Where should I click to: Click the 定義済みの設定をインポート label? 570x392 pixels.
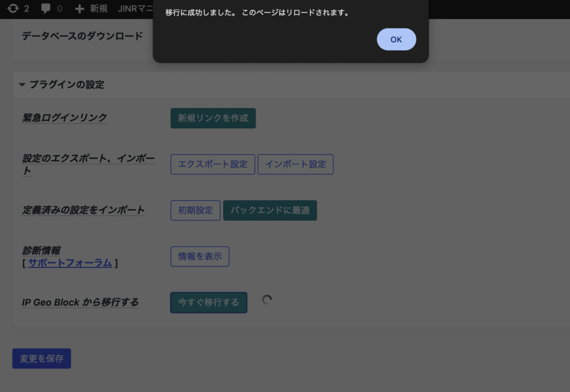click(x=83, y=210)
